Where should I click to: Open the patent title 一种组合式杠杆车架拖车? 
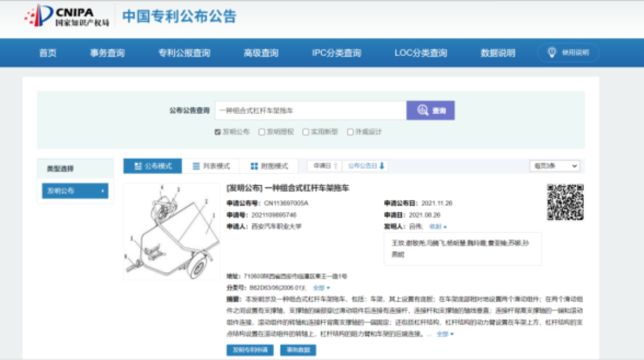tap(307, 188)
